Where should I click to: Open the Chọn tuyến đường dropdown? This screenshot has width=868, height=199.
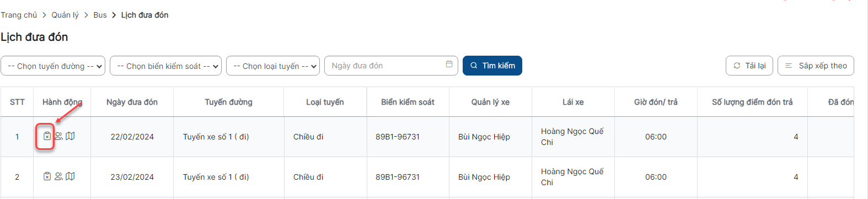click(53, 66)
